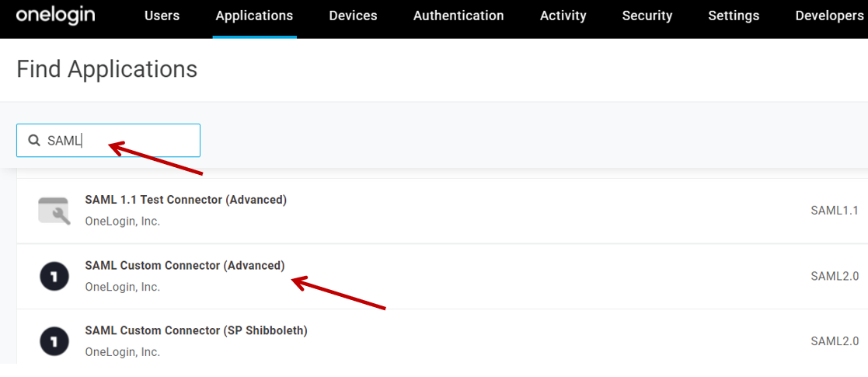Open the Developers menu
This screenshot has height=377, width=868.
[829, 16]
